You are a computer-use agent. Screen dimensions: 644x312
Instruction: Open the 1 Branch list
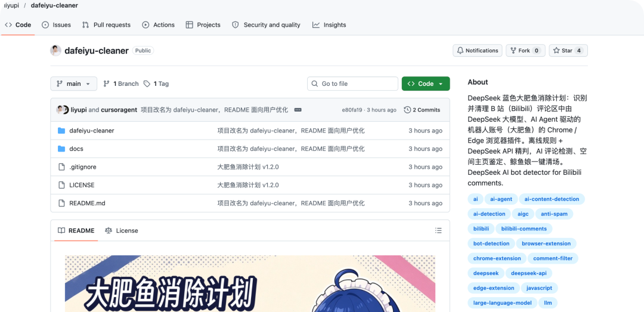pos(120,84)
